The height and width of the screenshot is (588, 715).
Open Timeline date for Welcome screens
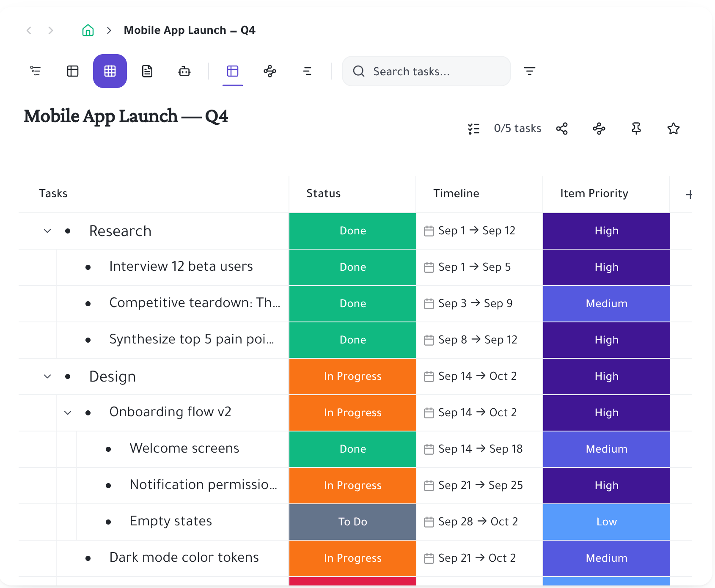coord(473,449)
